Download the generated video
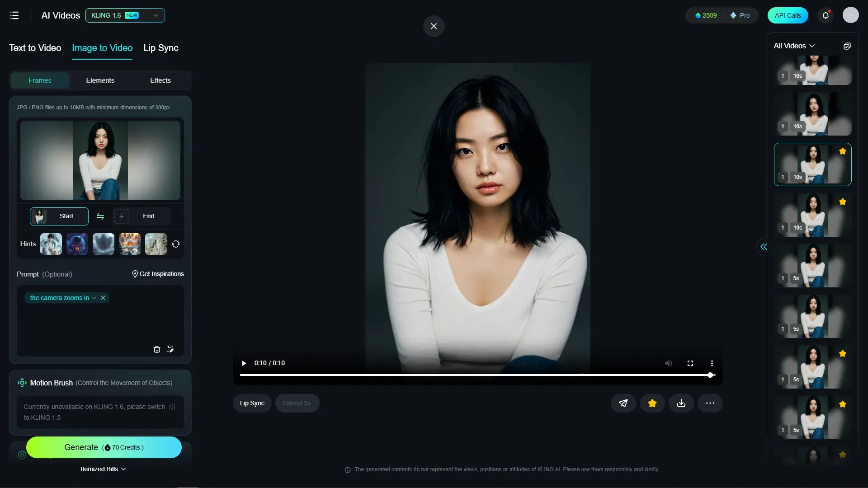Image resolution: width=868 pixels, height=488 pixels. (681, 403)
